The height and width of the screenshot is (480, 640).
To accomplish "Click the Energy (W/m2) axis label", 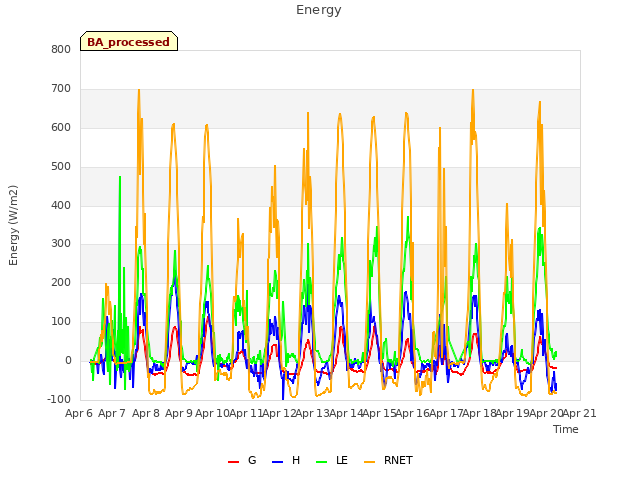I will (x=13, y=225).
